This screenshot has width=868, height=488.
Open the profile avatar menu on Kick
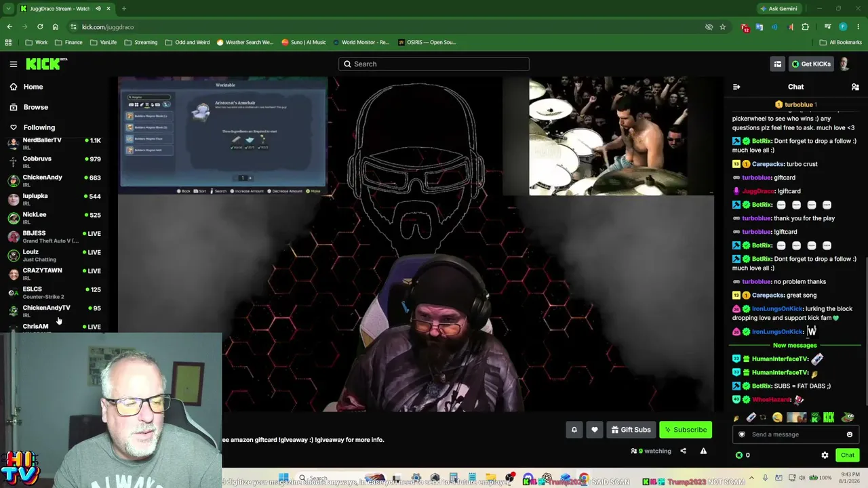point(844,64)
